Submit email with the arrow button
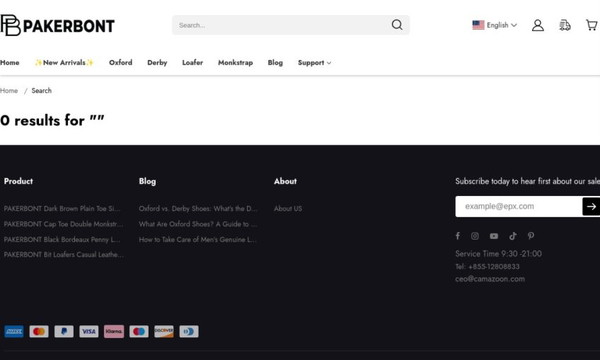The image size is (600, 360). click(591, 207)
